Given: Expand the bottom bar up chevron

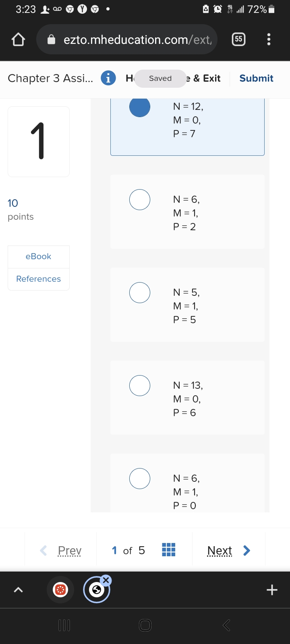Looking at the screenshot, I should coord(18,590).
